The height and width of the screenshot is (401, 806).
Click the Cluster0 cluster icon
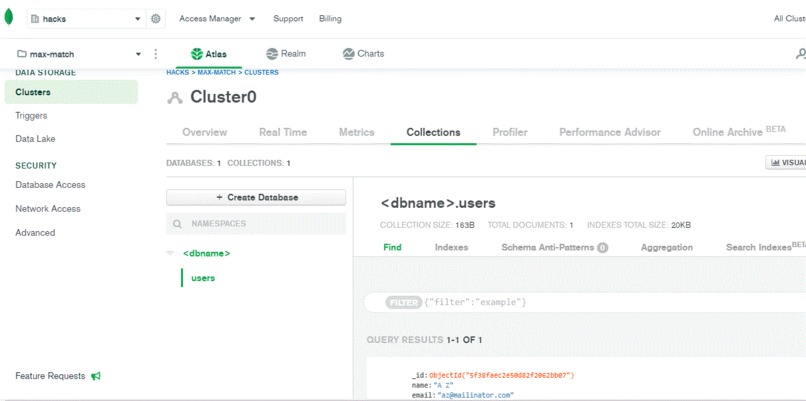coord(175,98)
